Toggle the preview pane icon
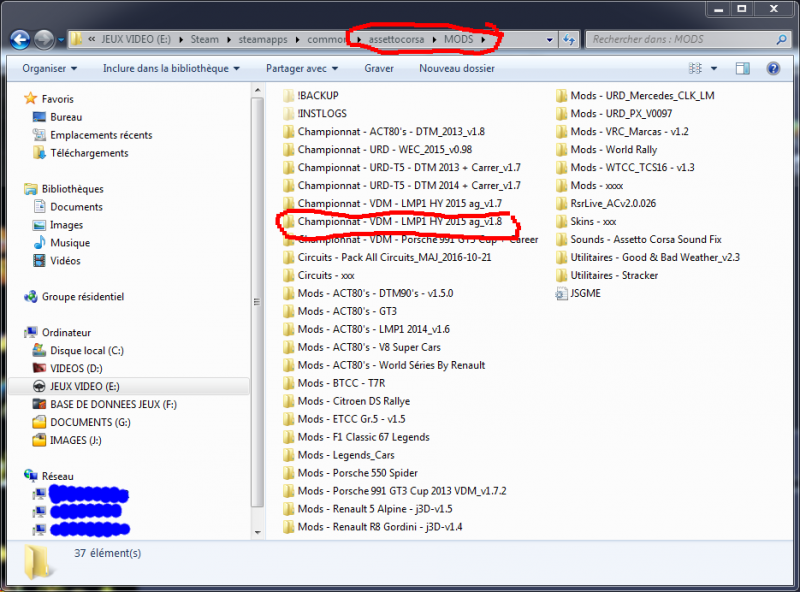This screenshot has height=592, width=800. coord(743,68)
